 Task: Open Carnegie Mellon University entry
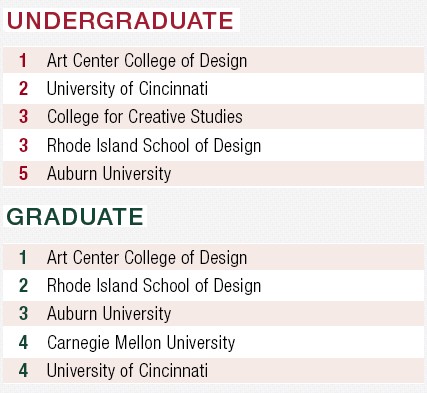point(213,342)
